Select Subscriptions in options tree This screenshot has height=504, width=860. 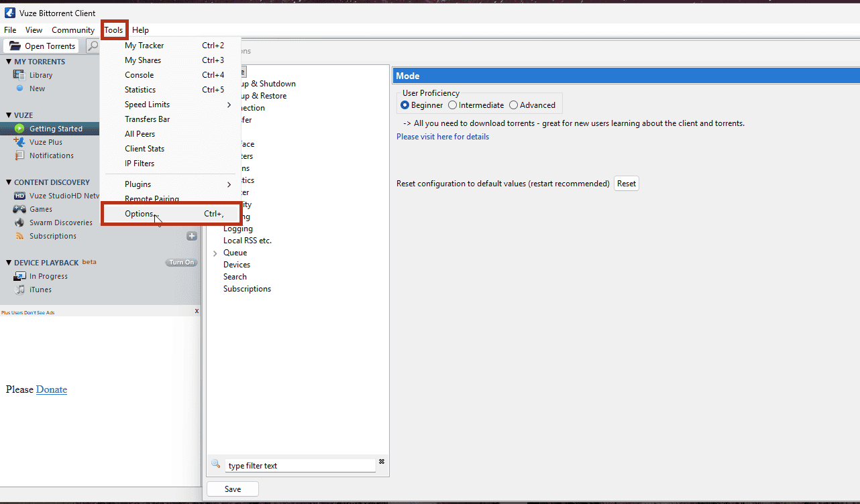[248, 289]
